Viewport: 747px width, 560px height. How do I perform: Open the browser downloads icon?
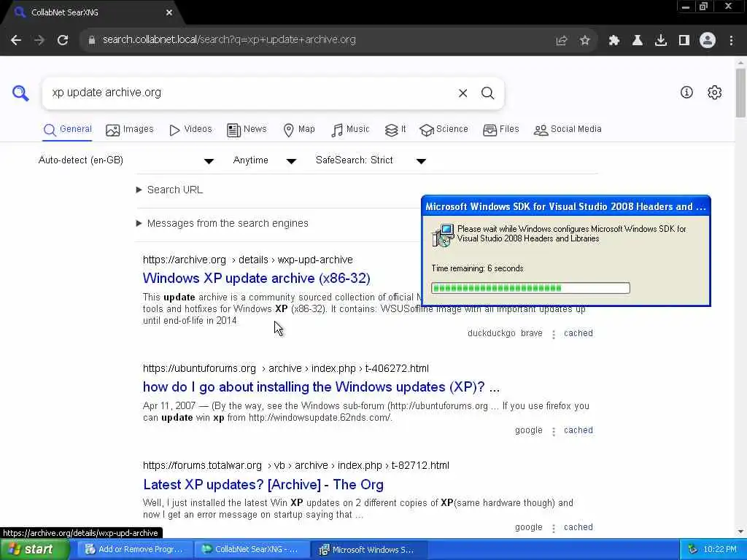click(661, 41)
